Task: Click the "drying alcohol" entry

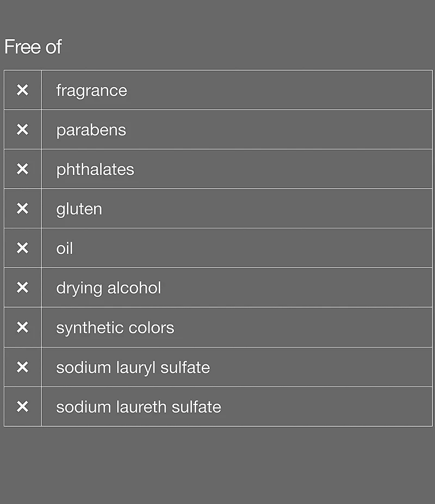Action: (109, 288)
